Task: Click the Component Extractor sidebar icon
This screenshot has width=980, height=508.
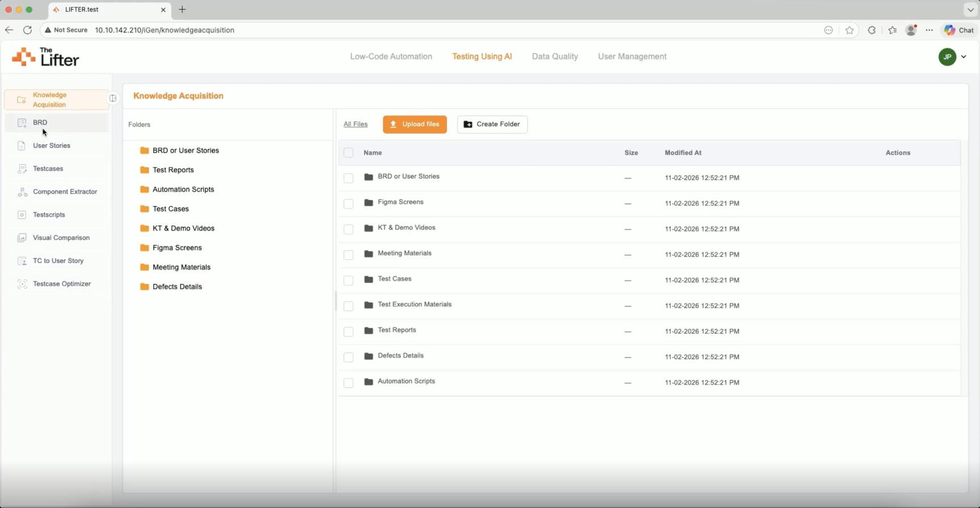Action: tap(22, 192)
